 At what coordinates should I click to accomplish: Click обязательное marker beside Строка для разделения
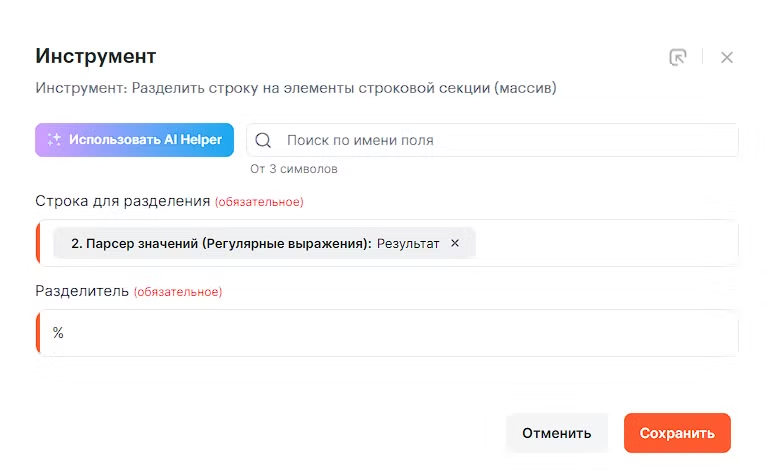click(259, 202)
